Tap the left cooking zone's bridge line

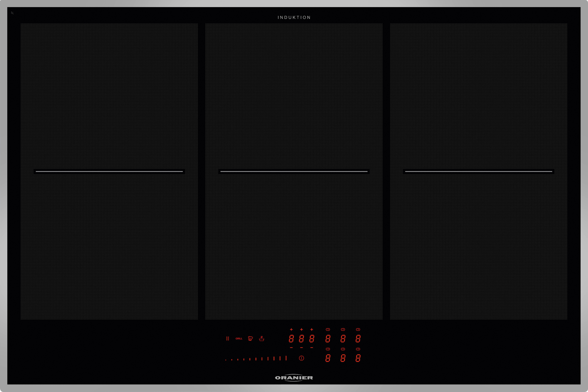coord(109,171)
